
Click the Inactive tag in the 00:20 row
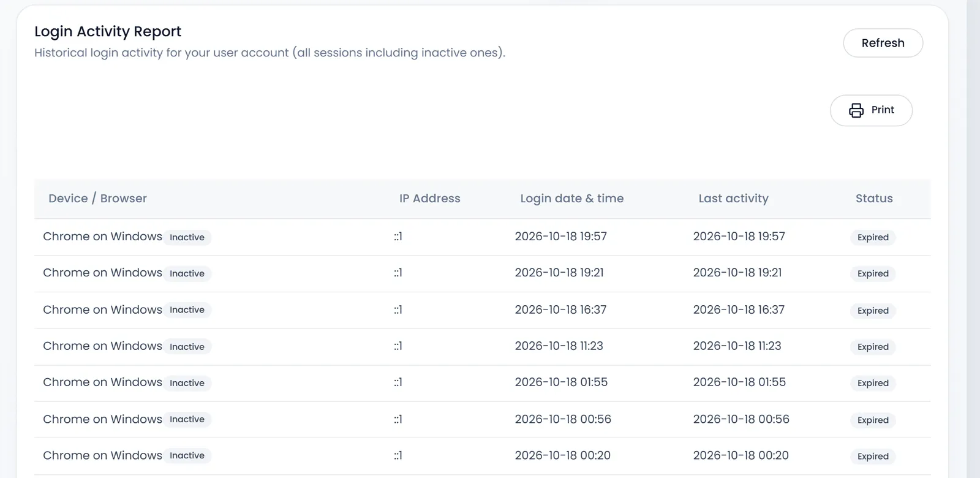(x=187, y=455)
